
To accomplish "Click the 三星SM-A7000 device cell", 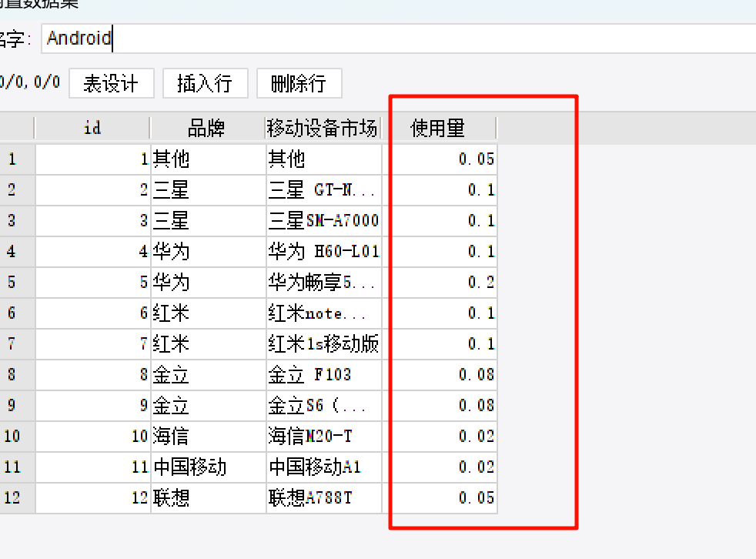I will pyautogui.click(x=323, y=221).
